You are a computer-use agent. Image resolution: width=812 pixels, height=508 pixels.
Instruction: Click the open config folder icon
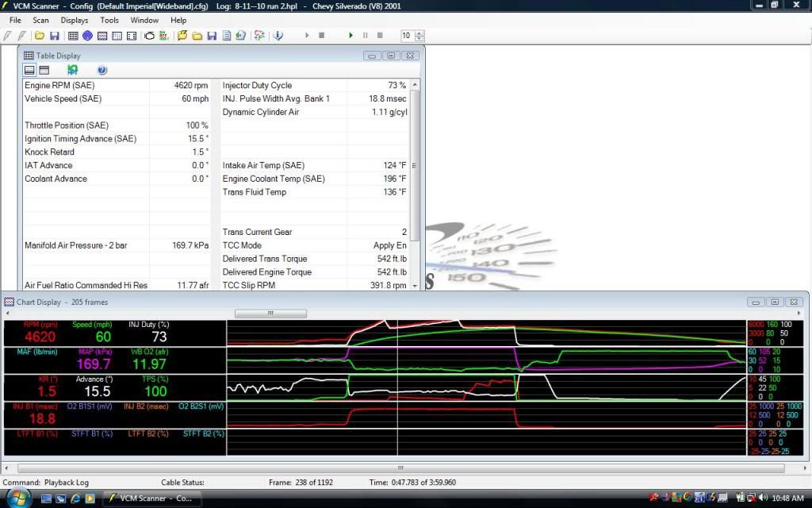tap(39, 36)
